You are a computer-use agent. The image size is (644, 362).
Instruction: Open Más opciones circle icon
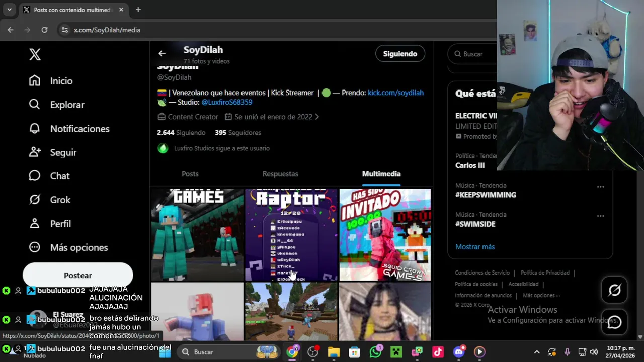pos(34,247)
